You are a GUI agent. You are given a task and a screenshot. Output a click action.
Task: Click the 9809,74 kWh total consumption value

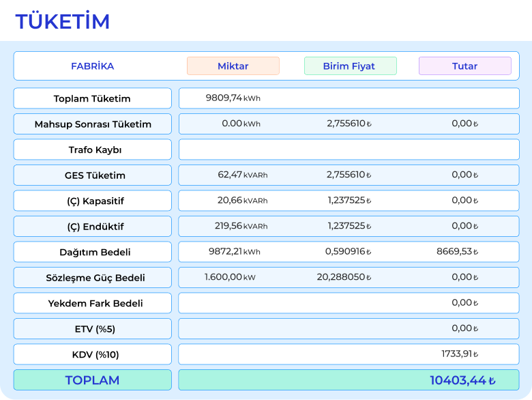(x=233, y=98)
